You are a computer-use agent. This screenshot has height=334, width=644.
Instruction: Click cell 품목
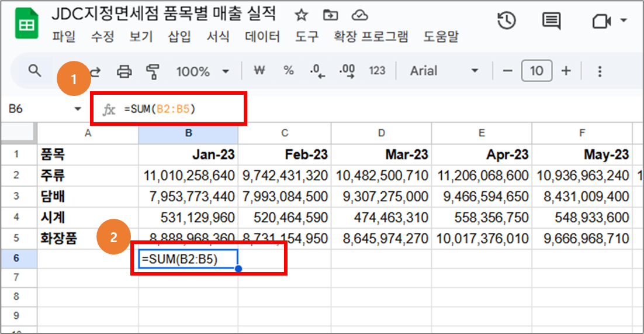tap(88, 154)
